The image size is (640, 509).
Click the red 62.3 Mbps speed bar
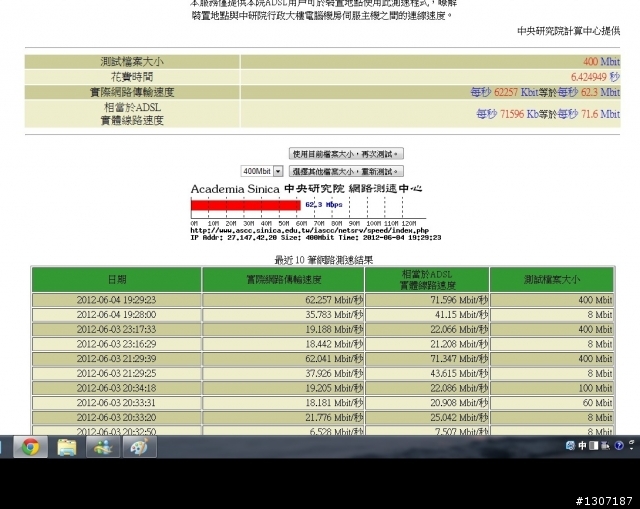point(246,204)
